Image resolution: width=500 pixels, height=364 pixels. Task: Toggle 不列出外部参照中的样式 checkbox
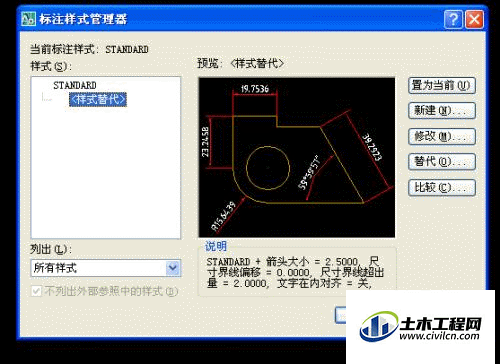pos(36,291)
